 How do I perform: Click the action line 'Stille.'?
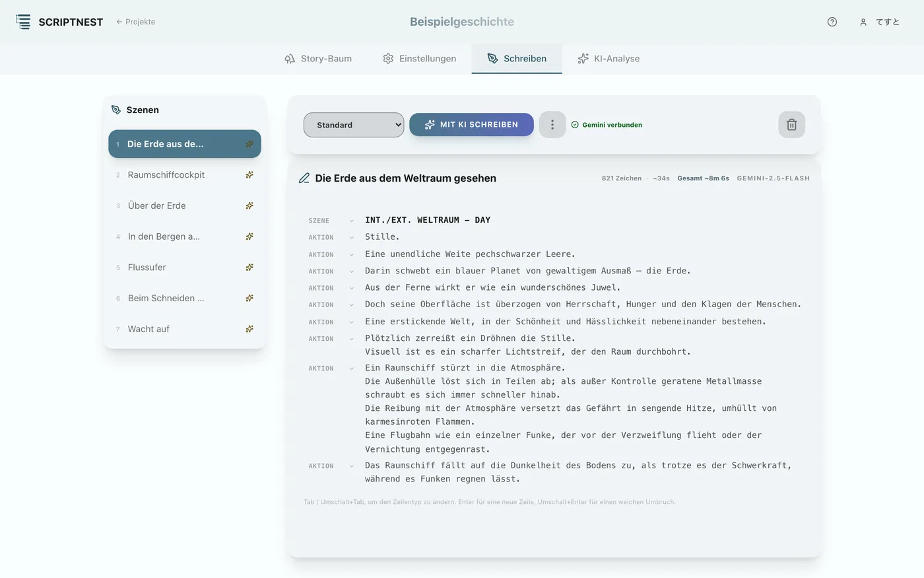[x=382, y=236]
